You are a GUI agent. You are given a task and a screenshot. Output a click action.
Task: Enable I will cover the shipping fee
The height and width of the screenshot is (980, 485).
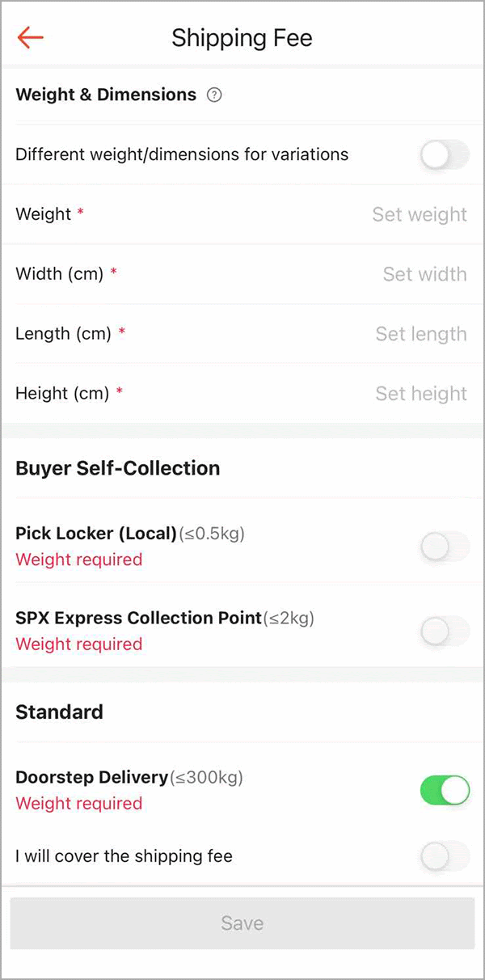(x=444, y=856)
